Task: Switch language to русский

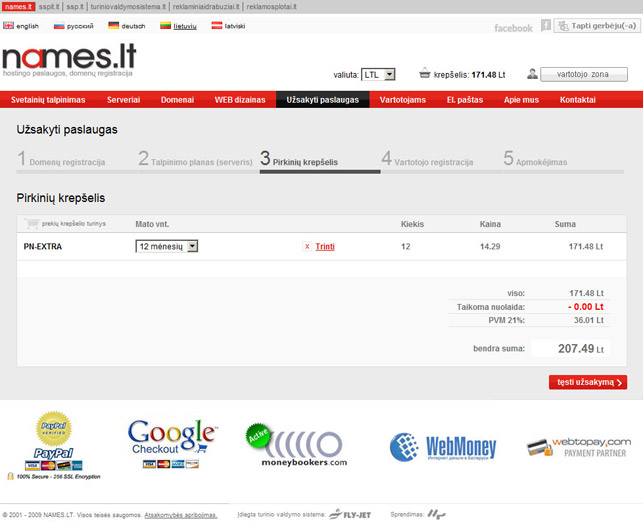Action: coord(80,26)
